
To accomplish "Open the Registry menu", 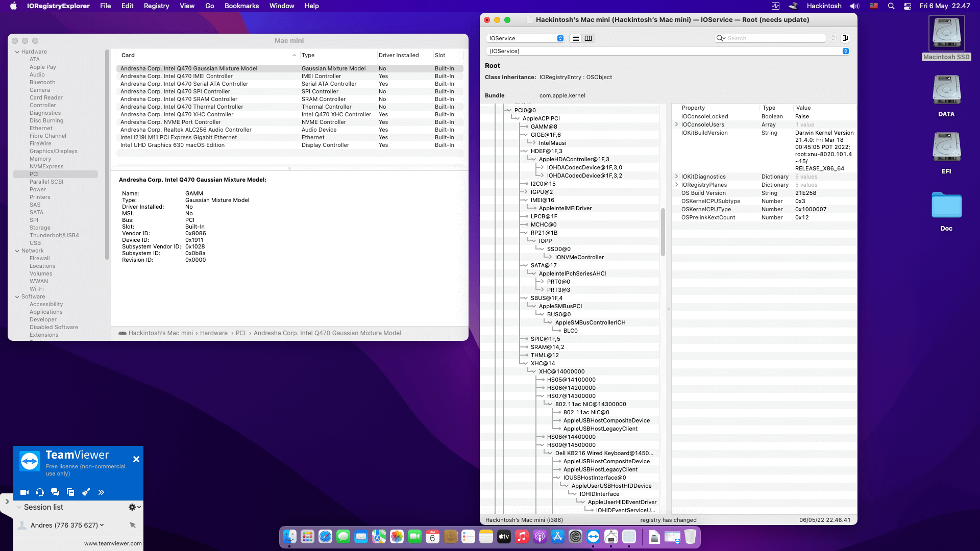I will tap(156, 6).
